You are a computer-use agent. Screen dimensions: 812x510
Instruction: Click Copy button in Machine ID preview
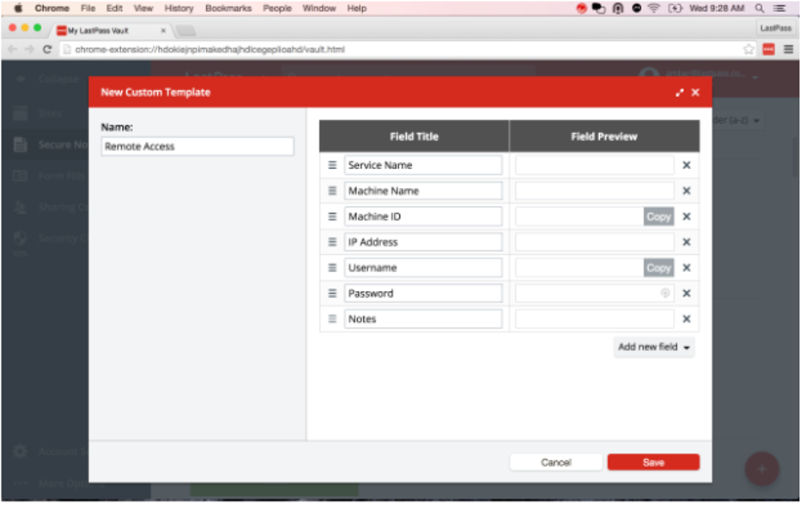tap(658, 216)
